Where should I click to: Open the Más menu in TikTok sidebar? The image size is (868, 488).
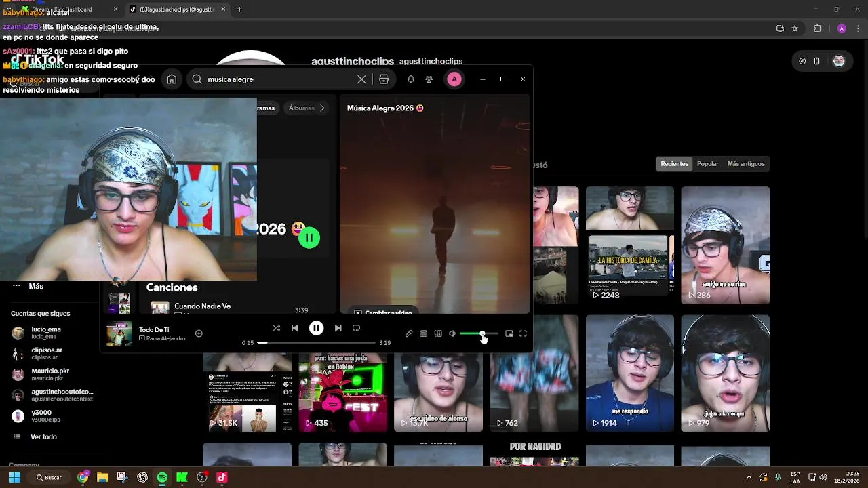(x=36, y=286)
